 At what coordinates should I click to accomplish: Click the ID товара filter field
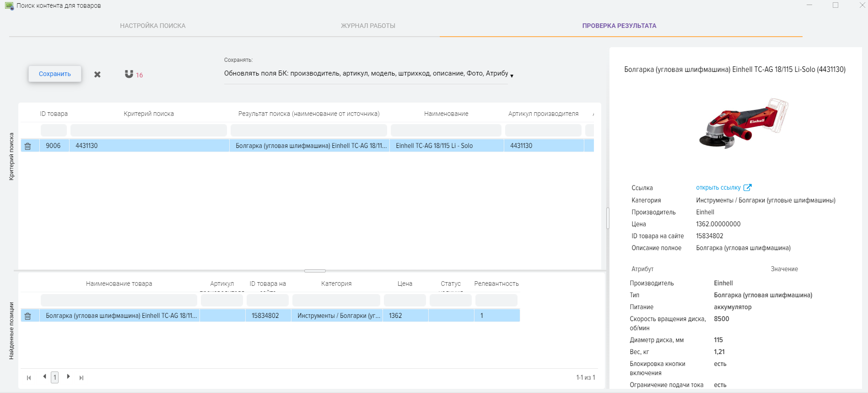pyautogui.click(x=54, y=130)
